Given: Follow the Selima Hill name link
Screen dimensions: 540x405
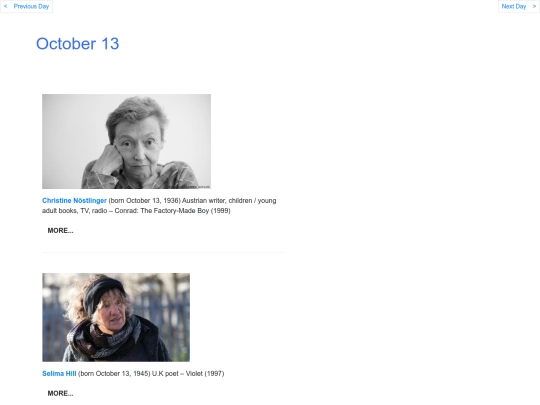Looking at the screenshot, I should 59,373.
